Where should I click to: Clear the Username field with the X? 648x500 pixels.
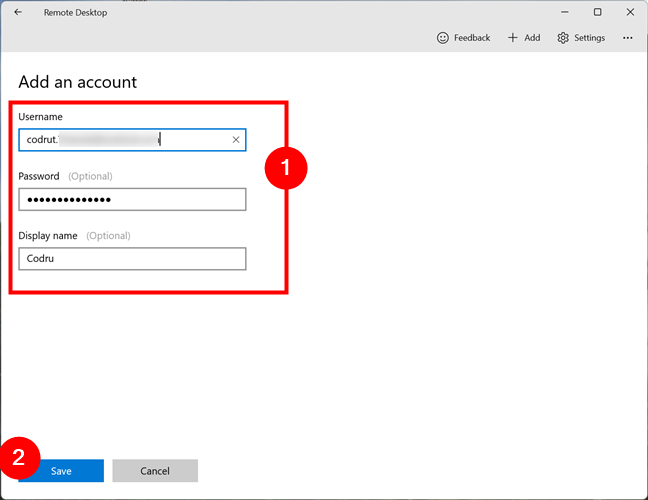click(x=236, y=140)
